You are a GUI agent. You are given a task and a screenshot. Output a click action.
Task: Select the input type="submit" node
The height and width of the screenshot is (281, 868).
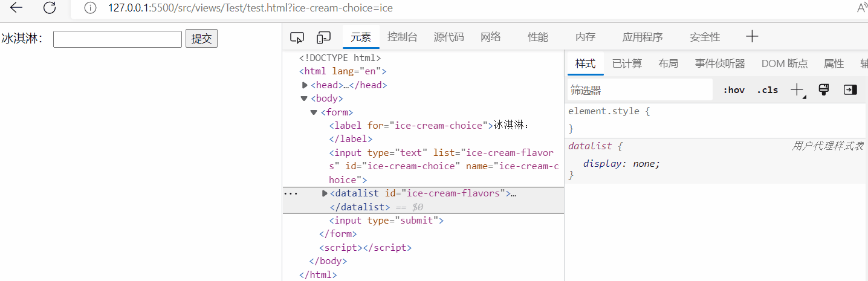pos(386,221)
